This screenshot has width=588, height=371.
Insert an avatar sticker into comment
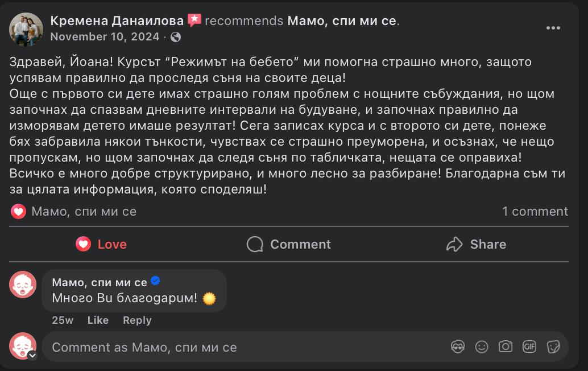pos(458,347)
